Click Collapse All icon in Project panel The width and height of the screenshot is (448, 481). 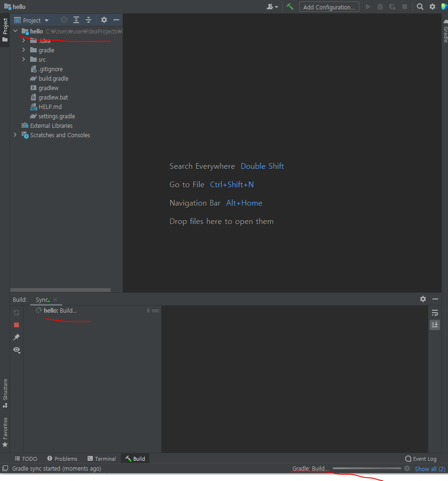(x=89, y=20)
